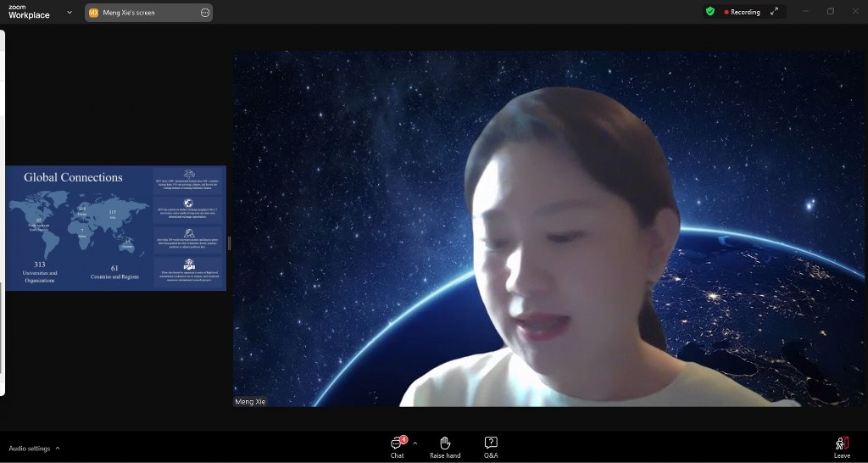This screenshot has width=868, height=463.
Task: Click the 61 Countries and Regions figure
Action: [114, 272]
